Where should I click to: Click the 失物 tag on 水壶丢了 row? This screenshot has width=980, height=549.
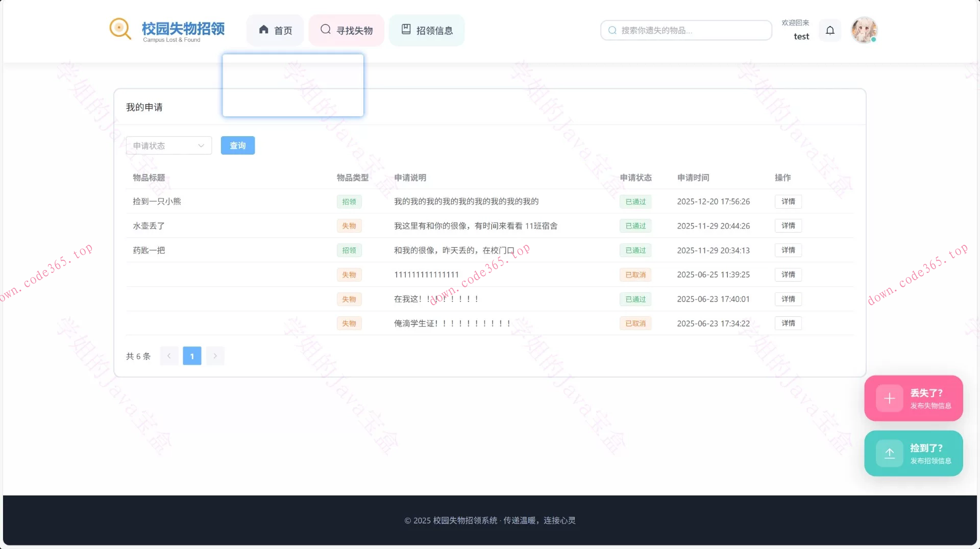pyautogui.click(x=349, y=226)
